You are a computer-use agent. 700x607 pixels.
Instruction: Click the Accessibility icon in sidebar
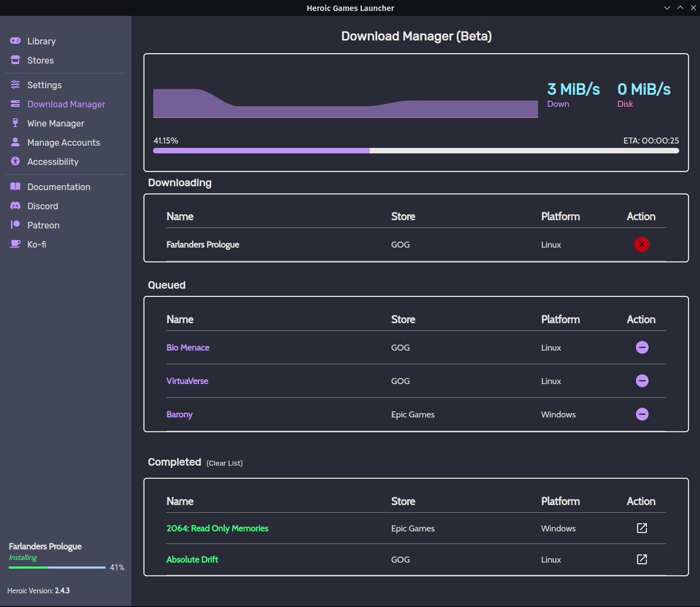click(15, 162)
